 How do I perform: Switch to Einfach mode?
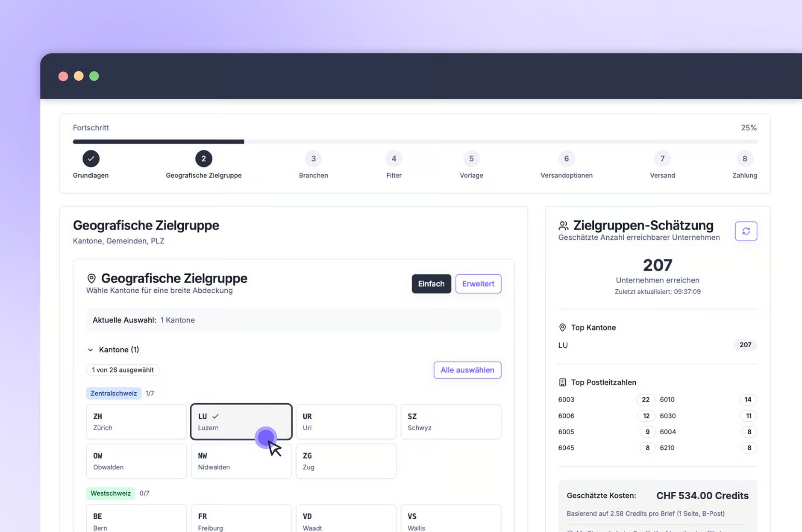click(431, 284)
